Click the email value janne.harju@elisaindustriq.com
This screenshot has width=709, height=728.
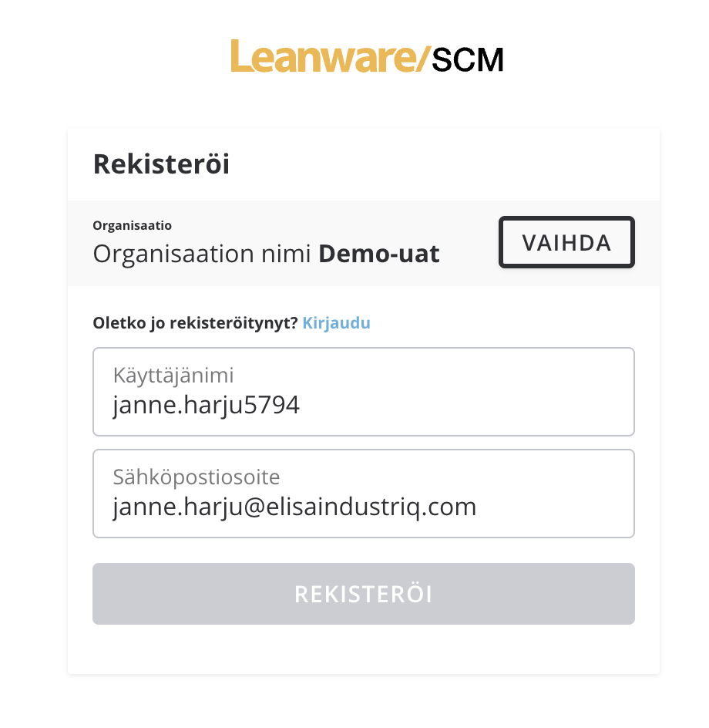294,507
